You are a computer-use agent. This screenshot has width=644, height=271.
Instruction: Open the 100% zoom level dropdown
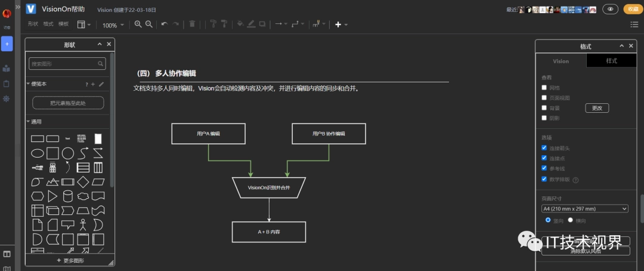click(x=113, y=25)
